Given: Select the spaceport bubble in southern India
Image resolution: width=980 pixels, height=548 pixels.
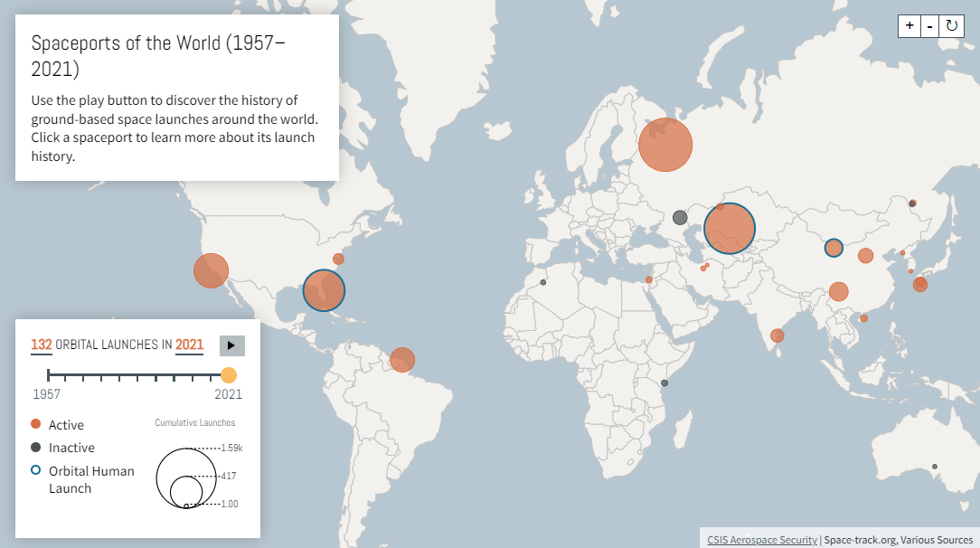Looking at the screenshot, I should click(777, 335).
